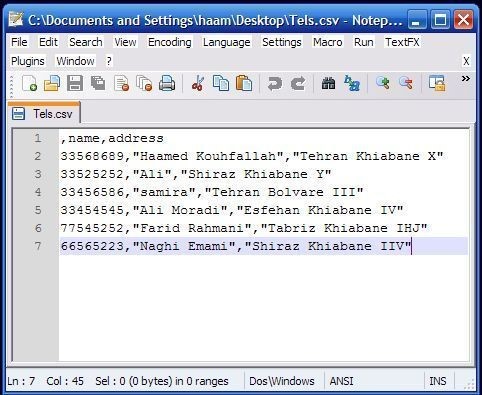Viewport: 482px width, 395px height.
Task: Open Find with the binoculars icon
Action: [328, 83]
